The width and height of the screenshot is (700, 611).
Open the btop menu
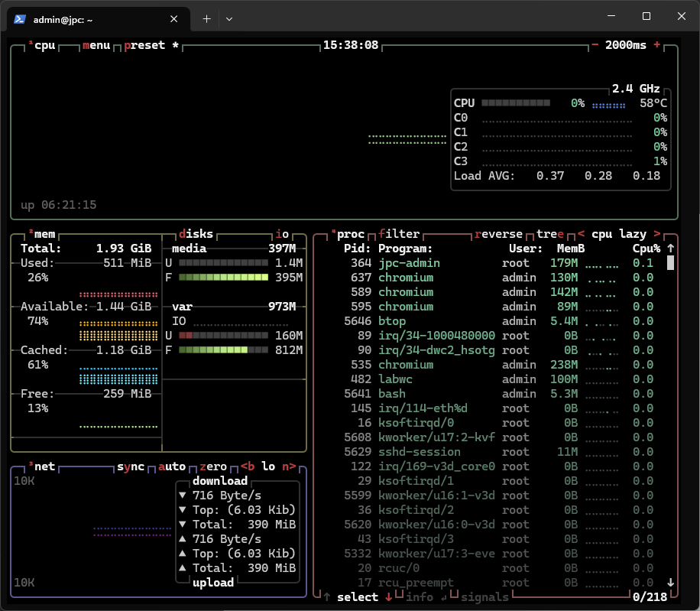96,45
